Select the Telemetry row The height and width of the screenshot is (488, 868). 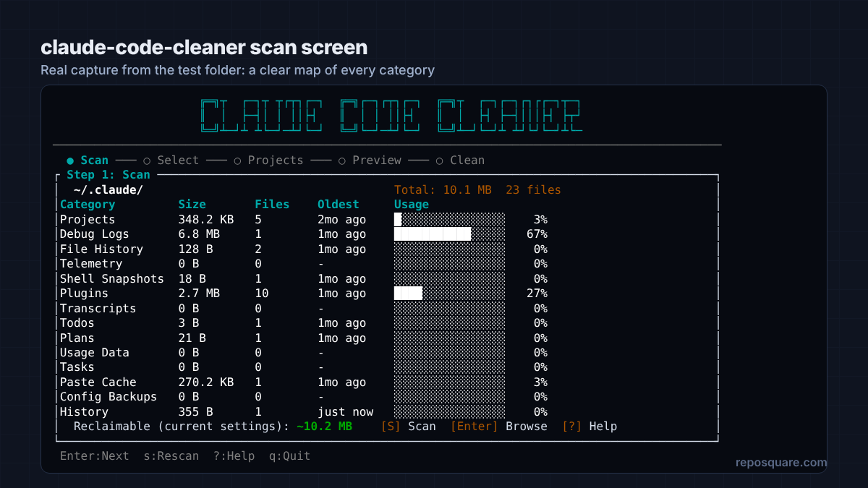(304, 264)
